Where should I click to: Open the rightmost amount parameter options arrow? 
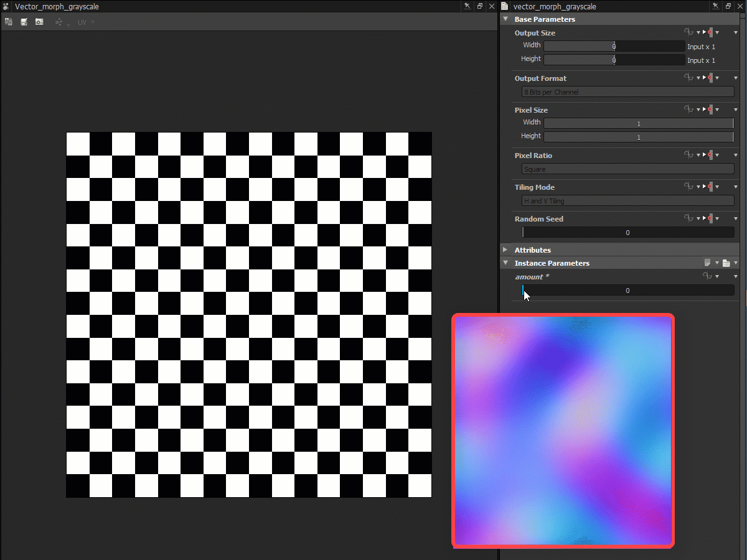point(736,276)
